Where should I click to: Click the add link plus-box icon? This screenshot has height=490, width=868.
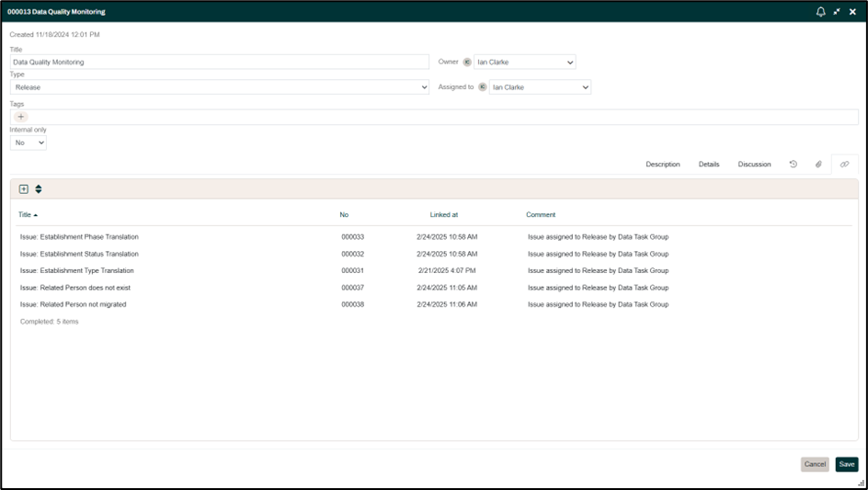click(24, 189)
